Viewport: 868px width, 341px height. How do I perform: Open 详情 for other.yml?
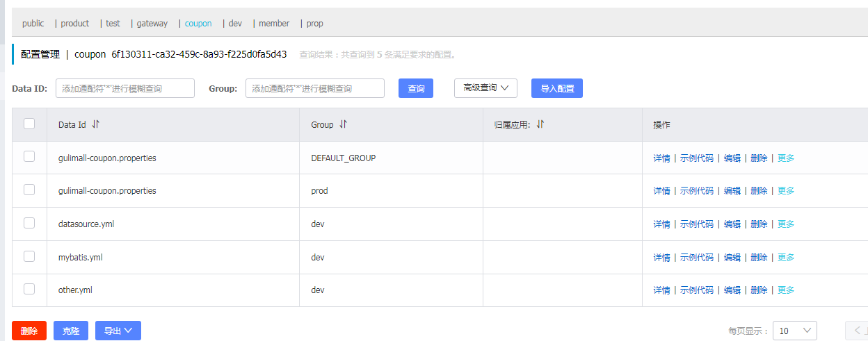(x=661, y=290)
